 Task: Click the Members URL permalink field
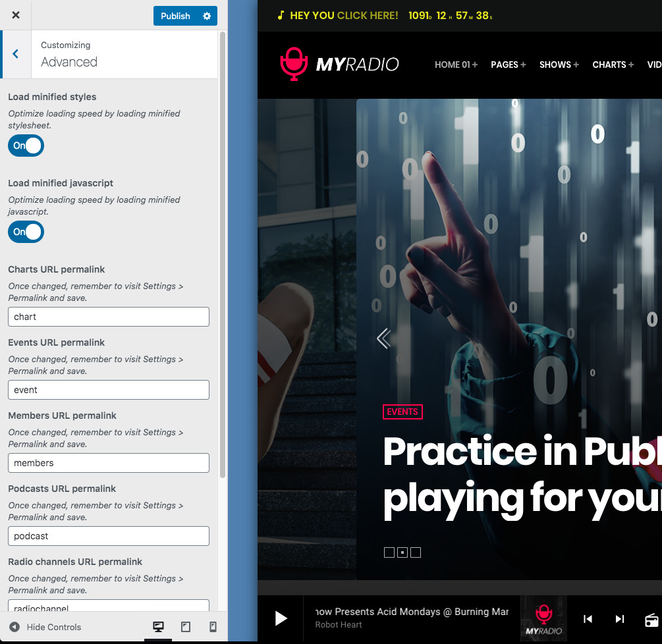point(109,462)
